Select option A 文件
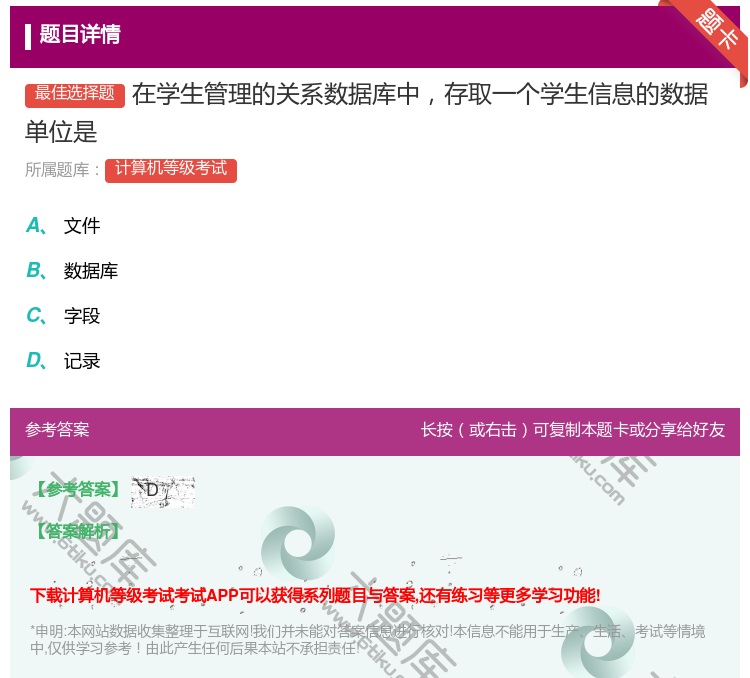 coord(63,226)
